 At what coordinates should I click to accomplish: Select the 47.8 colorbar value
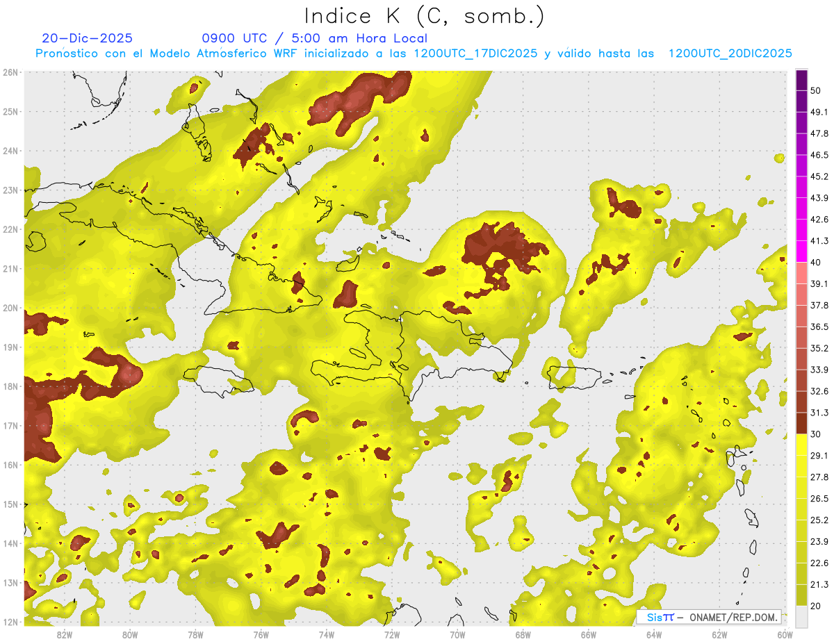point(819,133)
